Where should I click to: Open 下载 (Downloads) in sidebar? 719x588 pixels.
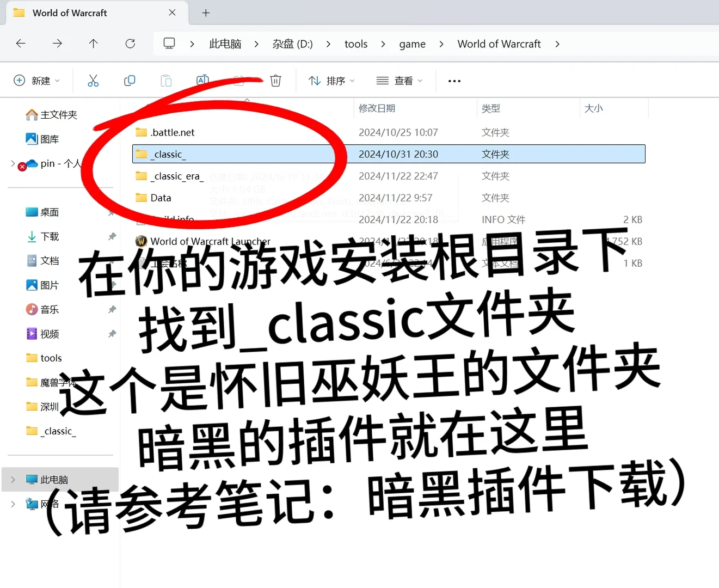click(x=42, y=236)
